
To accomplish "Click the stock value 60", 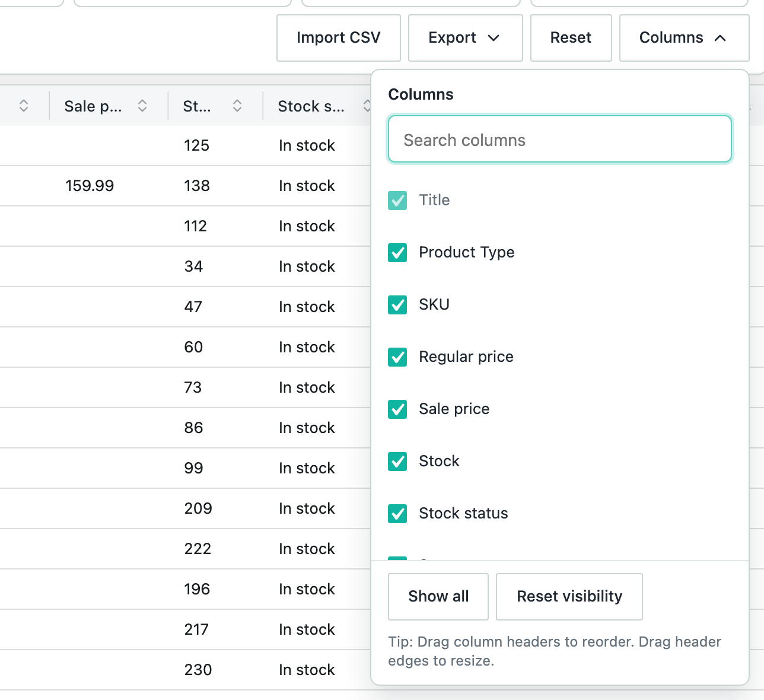I will (x=193, y=347).
